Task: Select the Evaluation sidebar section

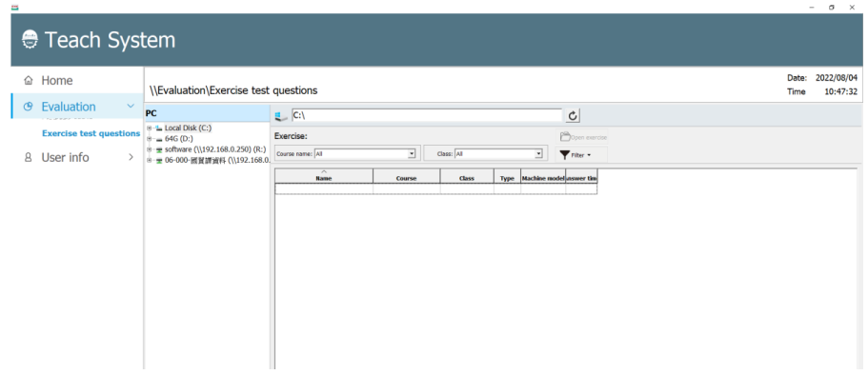Action: point(77,107)
